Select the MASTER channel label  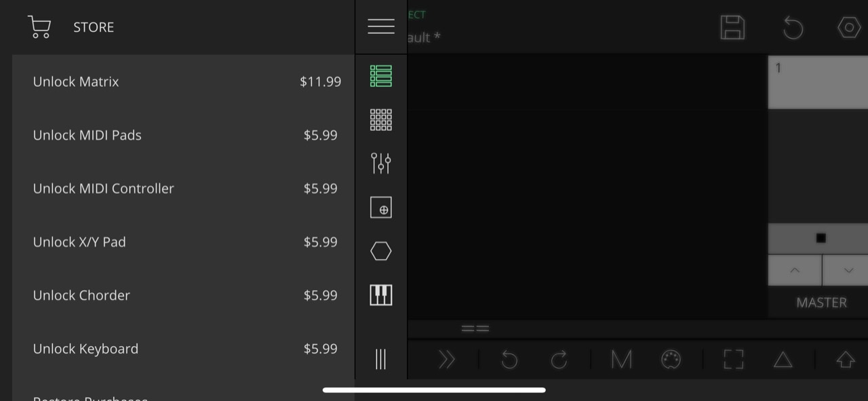click(x=821, y=303)
